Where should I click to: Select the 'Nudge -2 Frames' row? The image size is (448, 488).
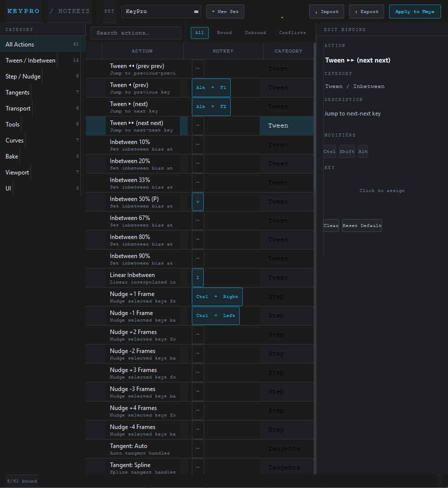[200, 353]
